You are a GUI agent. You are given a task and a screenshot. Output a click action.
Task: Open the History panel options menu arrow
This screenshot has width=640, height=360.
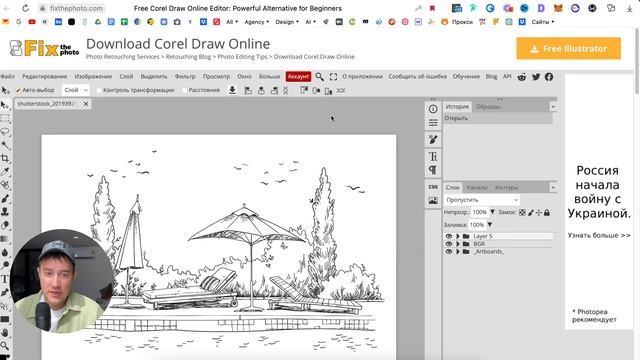coord(553,107)
